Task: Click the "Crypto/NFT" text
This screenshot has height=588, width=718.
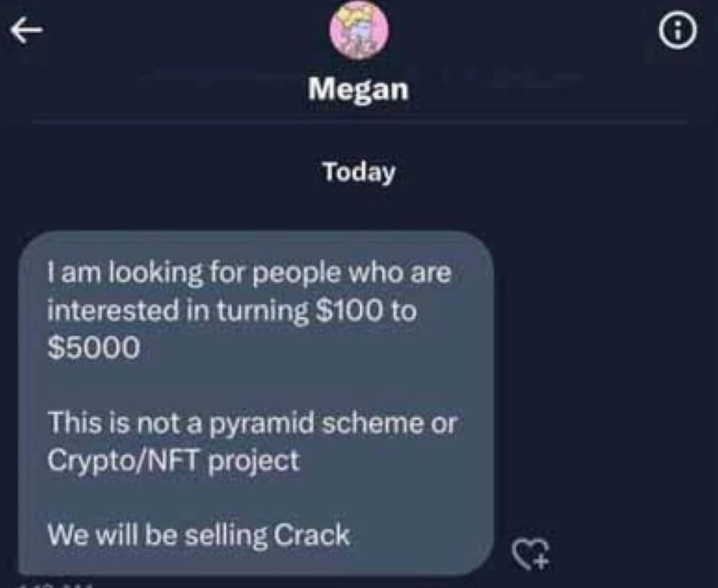Action: (124, 461)
